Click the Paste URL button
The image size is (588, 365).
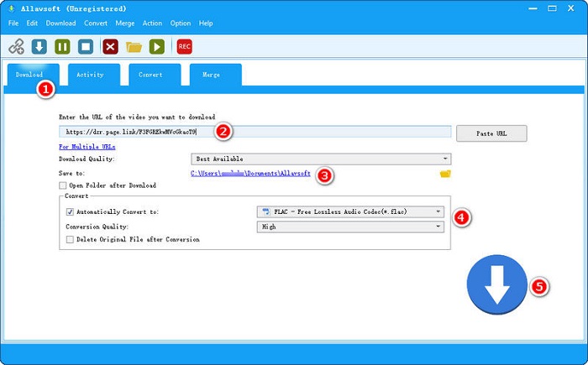(491, 133)
